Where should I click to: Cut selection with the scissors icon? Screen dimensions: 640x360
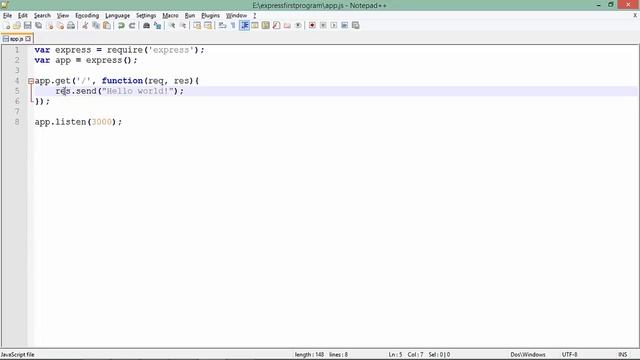coord(85,25)
